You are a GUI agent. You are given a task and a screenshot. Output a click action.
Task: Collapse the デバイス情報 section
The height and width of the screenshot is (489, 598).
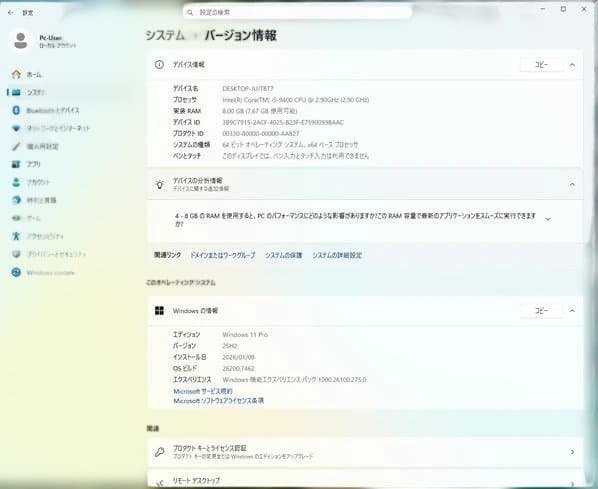(x=572, y=65)
